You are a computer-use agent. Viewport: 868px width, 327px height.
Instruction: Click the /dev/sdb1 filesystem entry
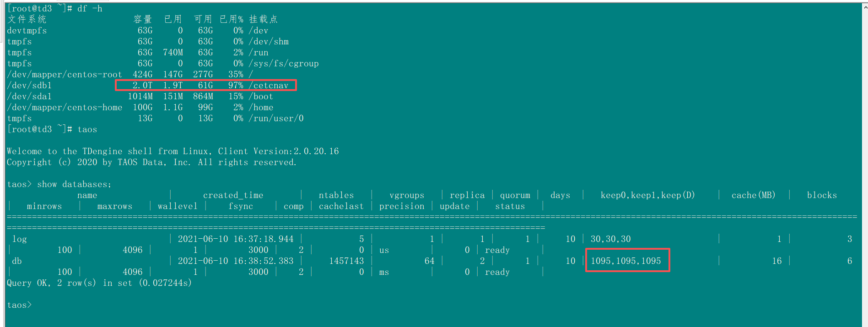(29, 86)
